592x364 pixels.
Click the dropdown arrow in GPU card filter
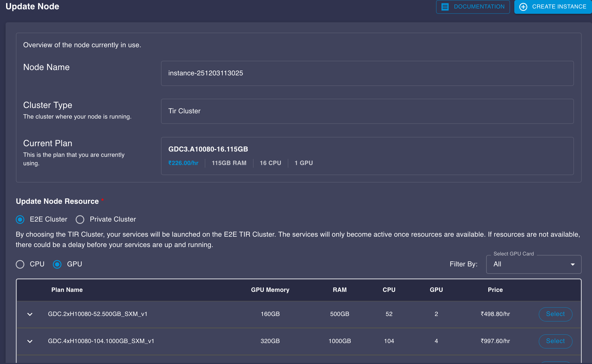pyautogui.click(x=573, y=264)
